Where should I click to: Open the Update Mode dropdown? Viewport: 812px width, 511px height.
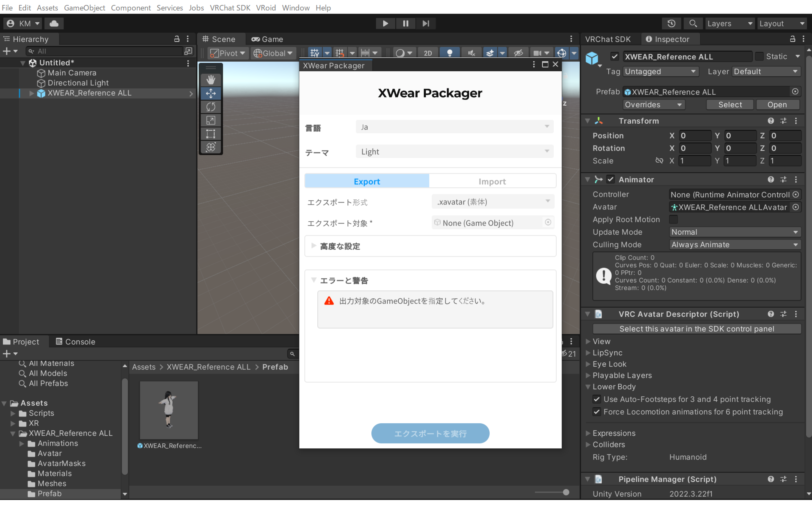point(735,232)
